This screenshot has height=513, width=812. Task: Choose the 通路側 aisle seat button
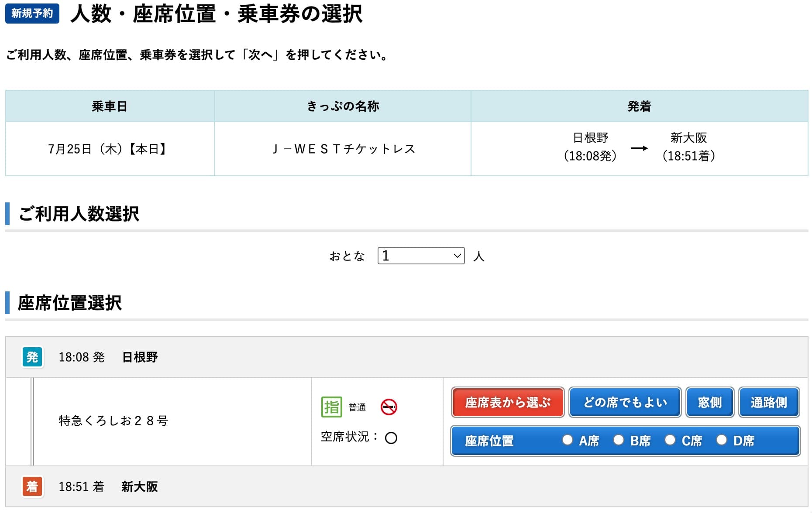point(769,402)
